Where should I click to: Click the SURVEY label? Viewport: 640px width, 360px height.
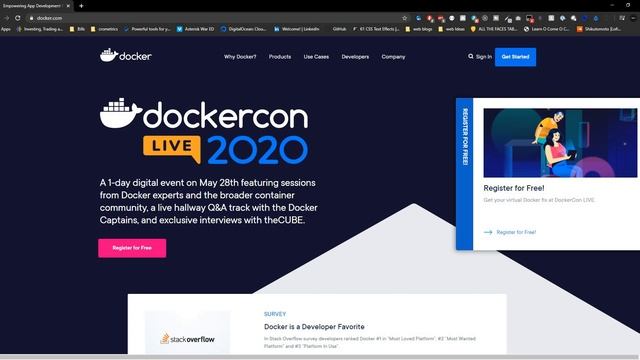click(x=275, y=314)
